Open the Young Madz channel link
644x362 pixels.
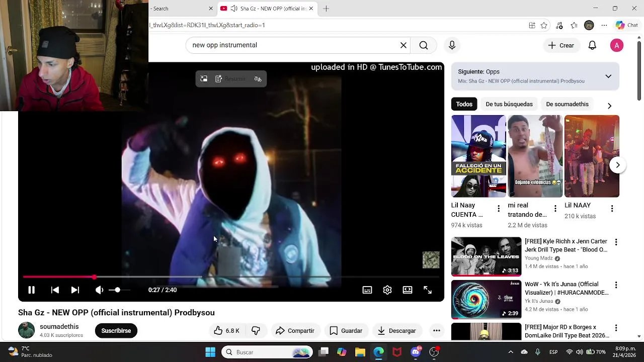coord(538,258)
